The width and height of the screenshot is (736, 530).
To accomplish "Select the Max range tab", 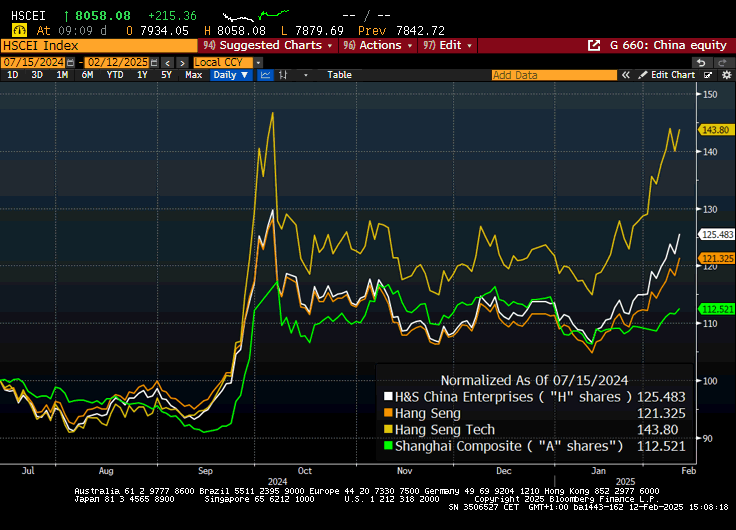I will [x=193, y=75].
